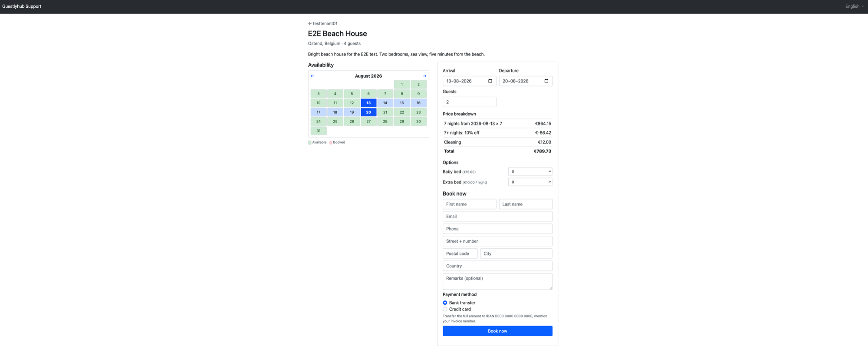The image size is (868, 356).
Task: Click the August 2026 month heading
Action: tap(368, 76)
